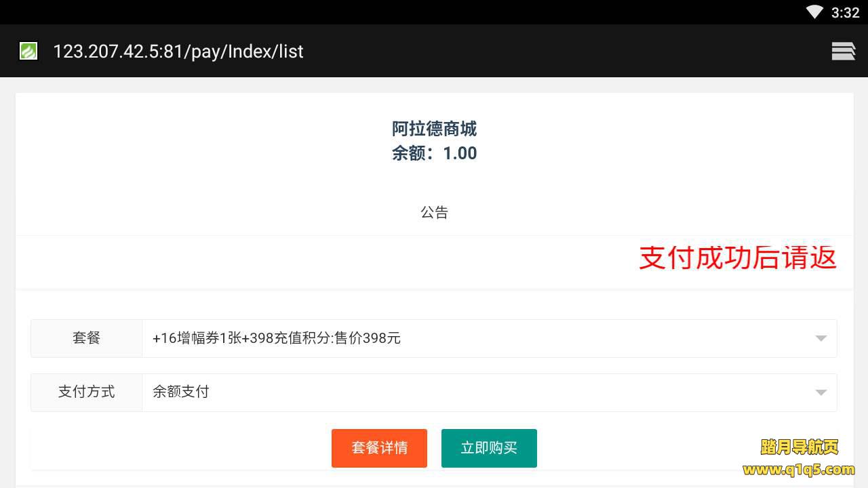The image size is (868, 488).
Task: Click the 阿拉德商城 shop title
Action: pos(434,129)
